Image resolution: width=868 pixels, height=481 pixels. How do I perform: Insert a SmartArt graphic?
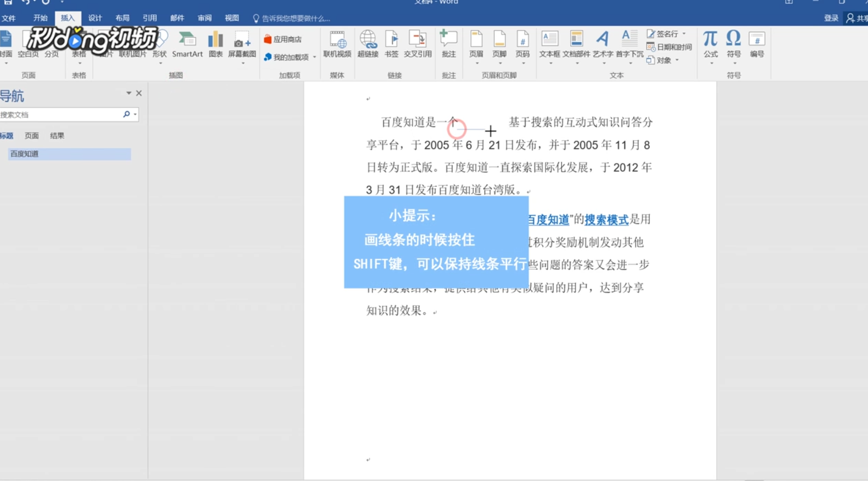(187, 45)
